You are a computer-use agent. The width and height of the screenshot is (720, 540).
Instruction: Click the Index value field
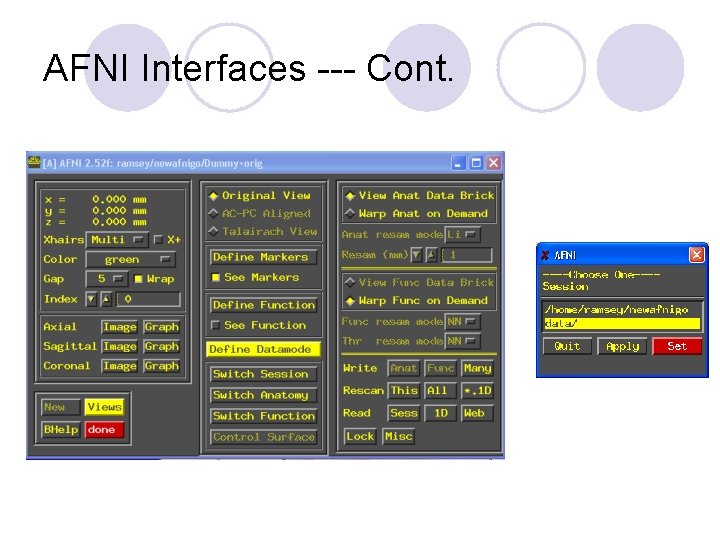click(148, 299)
